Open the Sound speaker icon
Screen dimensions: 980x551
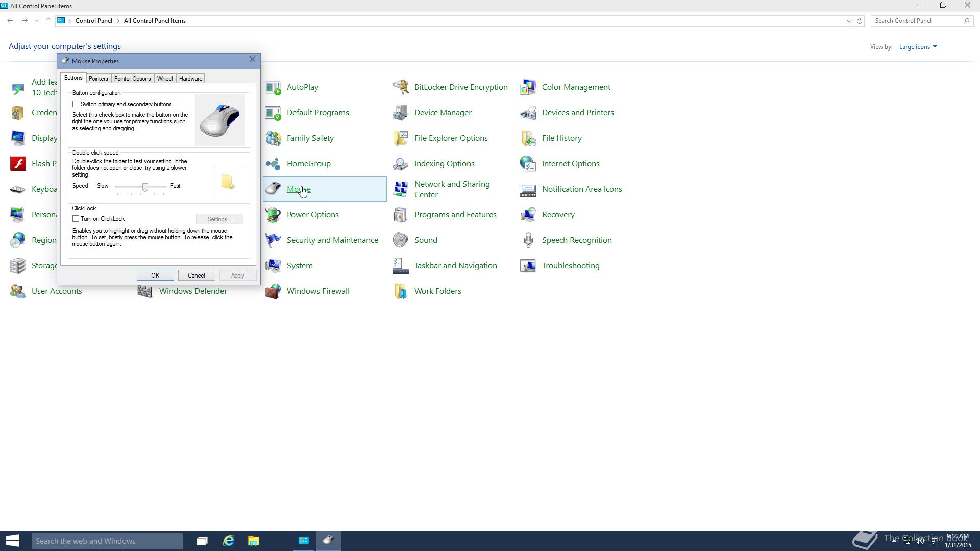(401, 240)
